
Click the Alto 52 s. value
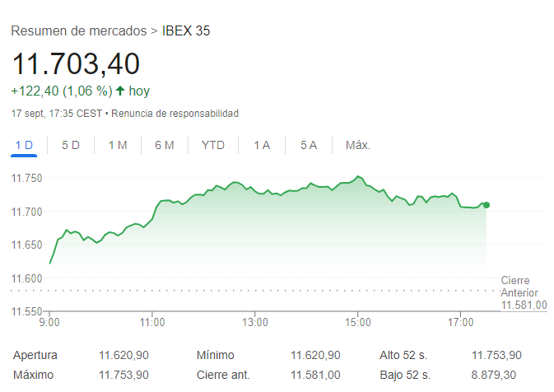[496, 355]
